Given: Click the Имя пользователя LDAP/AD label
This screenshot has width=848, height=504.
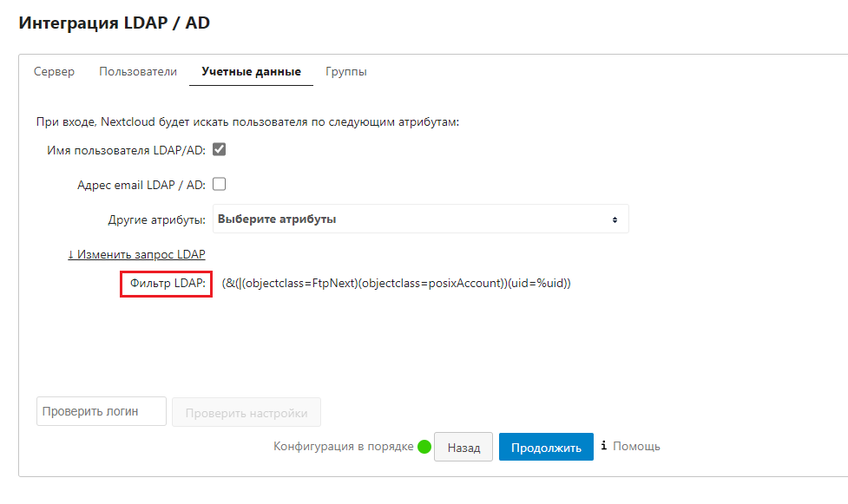Looking at the screenshot, I should [126, 150].
